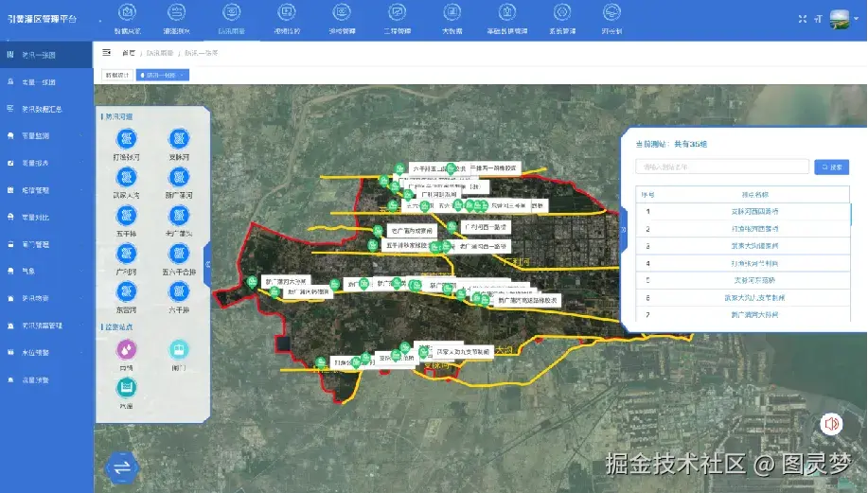Select the 支脉河 river icon
The height and width of the screenshot is (493, 868).
pyautogui.click(x=179, y=138)
